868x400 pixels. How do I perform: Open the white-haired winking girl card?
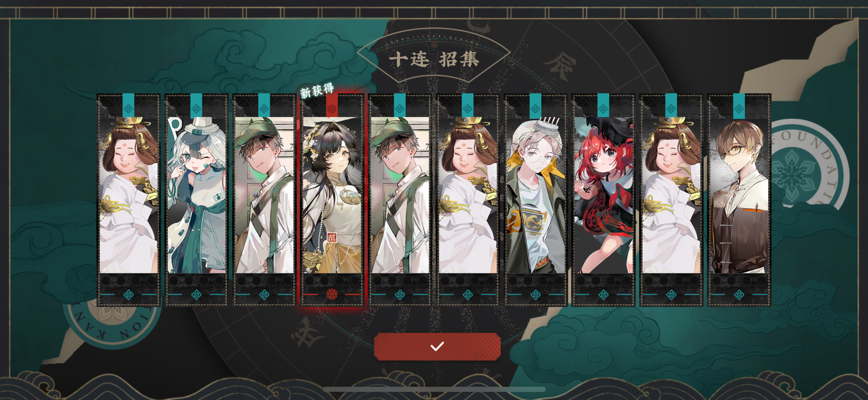tap(196, 200)
